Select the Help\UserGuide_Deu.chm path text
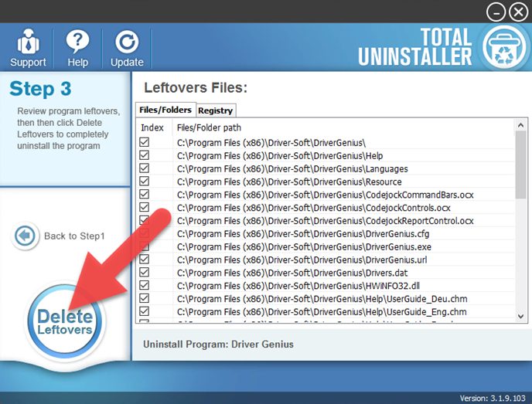532x404 pixels. tap(322, 299)
